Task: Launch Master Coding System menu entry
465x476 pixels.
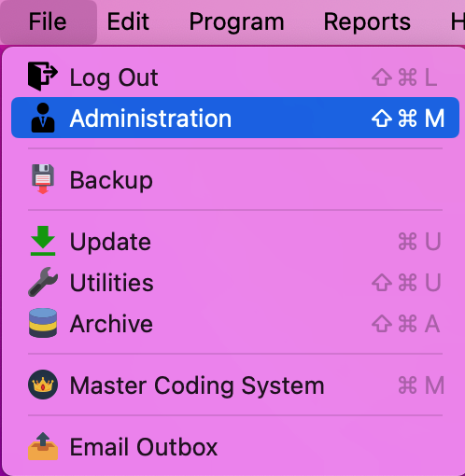Action: pyautogui.click(x=235, y=385)
